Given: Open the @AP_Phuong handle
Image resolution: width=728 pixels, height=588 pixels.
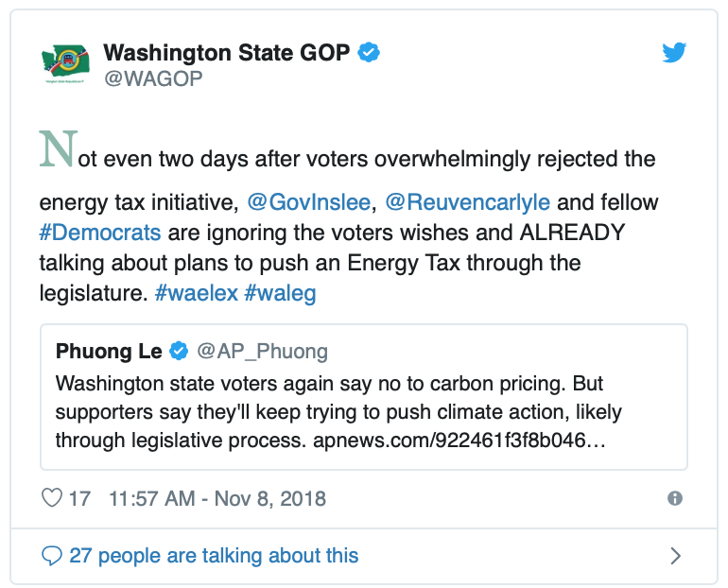Looking at the screenshot, I should point(262,352).
